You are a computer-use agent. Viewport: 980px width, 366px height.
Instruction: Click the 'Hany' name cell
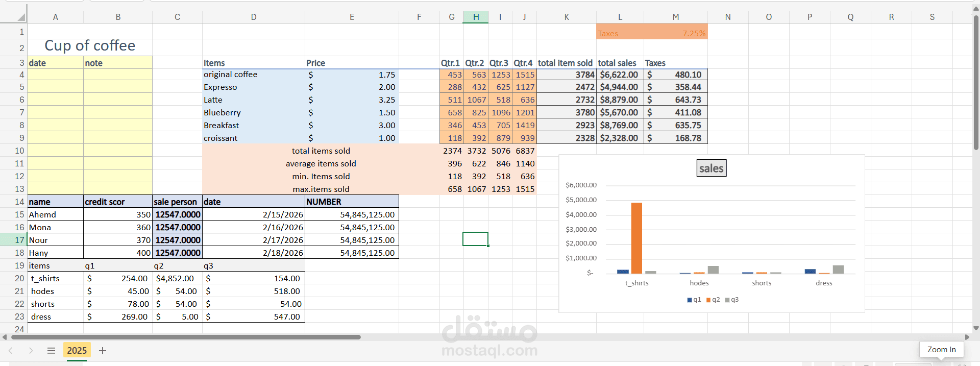point(55,253)
